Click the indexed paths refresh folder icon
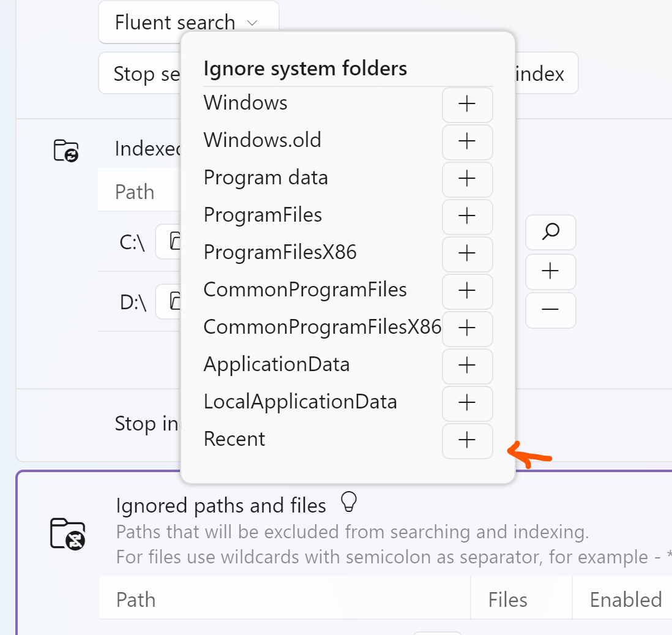 click(67, 151)
